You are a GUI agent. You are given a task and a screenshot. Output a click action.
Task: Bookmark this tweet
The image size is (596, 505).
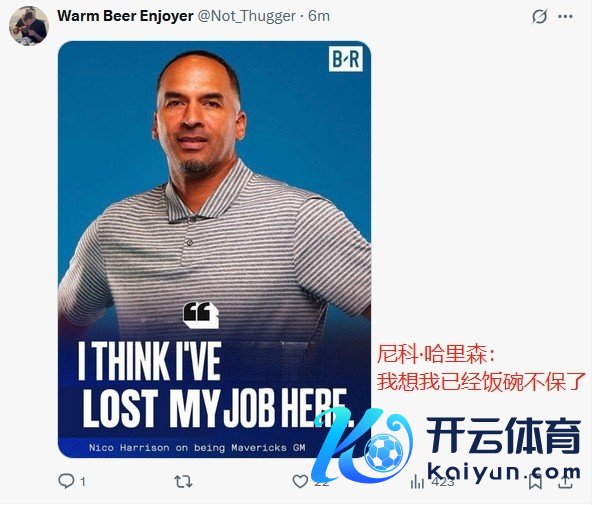coord(535,482)
